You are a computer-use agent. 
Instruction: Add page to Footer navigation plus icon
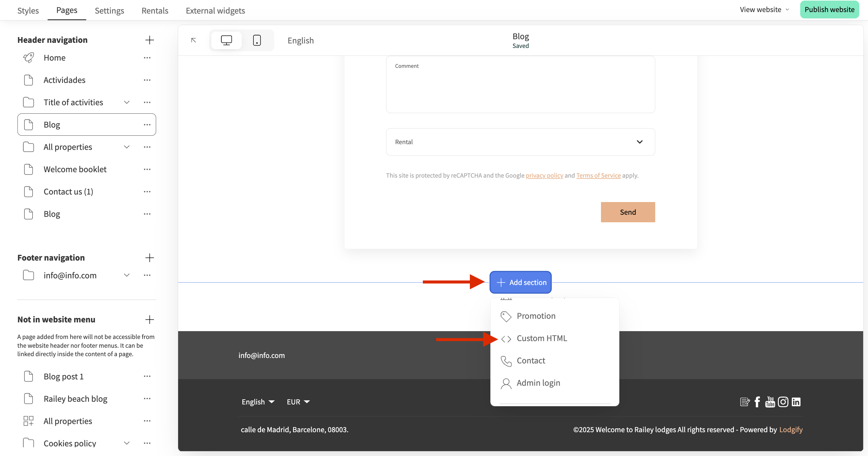149,258
